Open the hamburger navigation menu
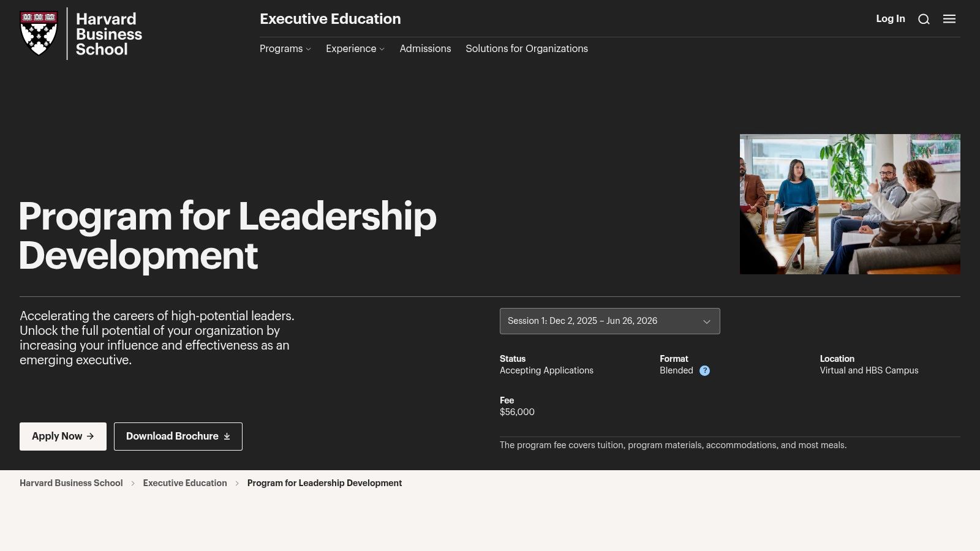Screen dimensions: 980x551 pyautogui.click(x=949, y=19)
